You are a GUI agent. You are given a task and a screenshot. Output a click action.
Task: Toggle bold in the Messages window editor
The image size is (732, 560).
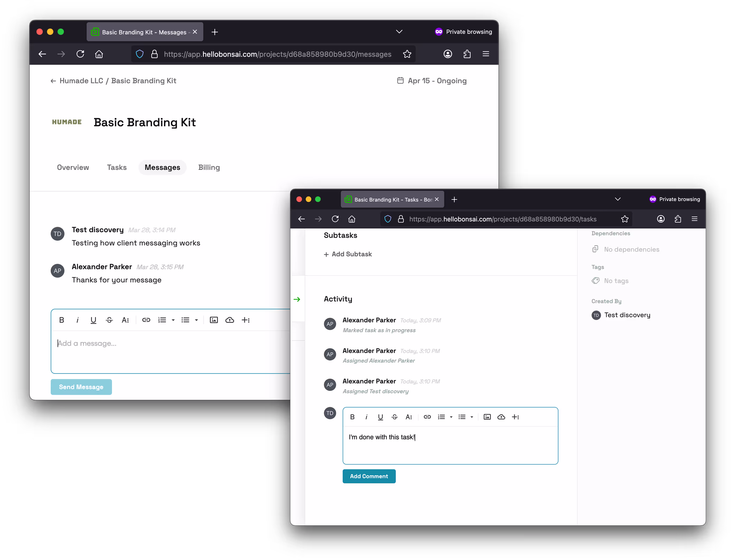pos(62,320)
